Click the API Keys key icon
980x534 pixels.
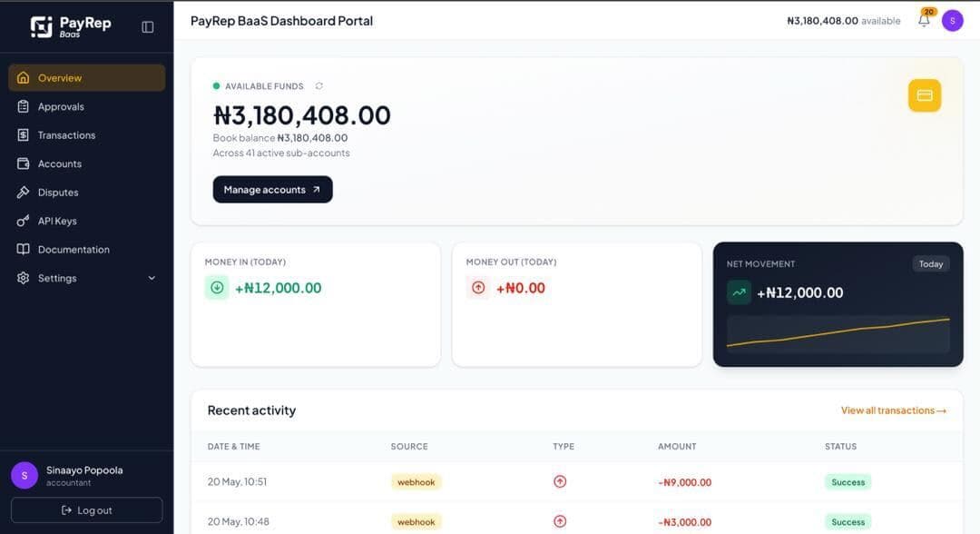(23, 221)
